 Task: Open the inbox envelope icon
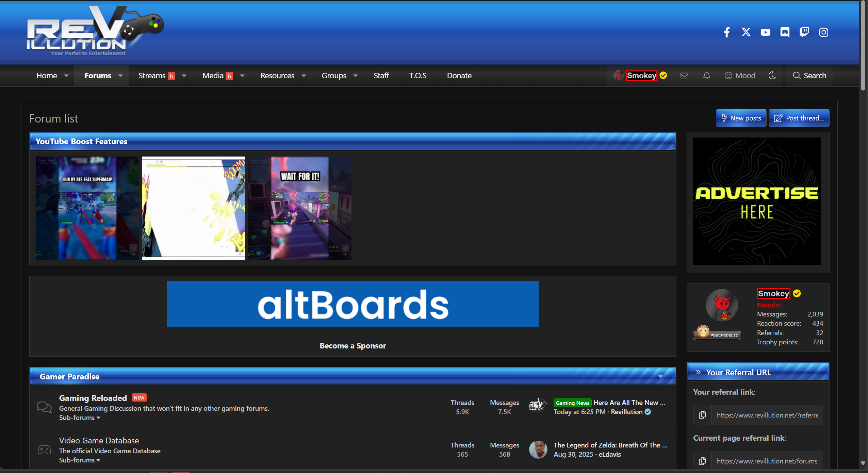point(684,76)
